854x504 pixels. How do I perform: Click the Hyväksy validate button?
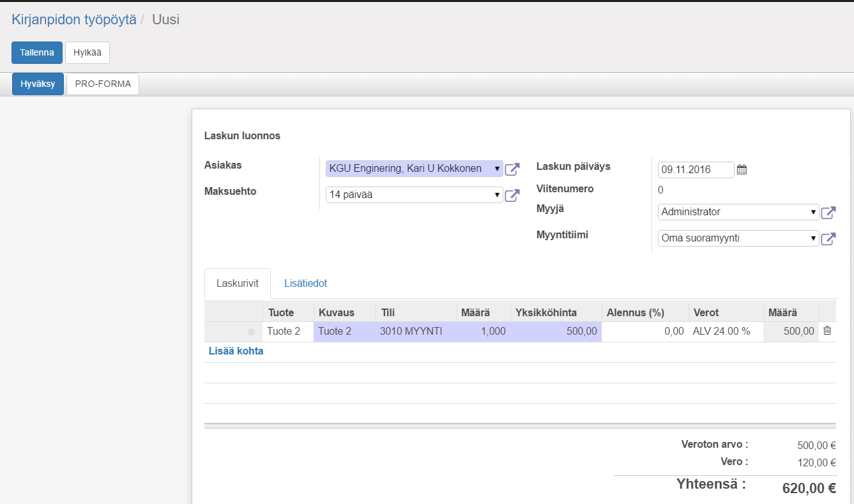point(38,84)
